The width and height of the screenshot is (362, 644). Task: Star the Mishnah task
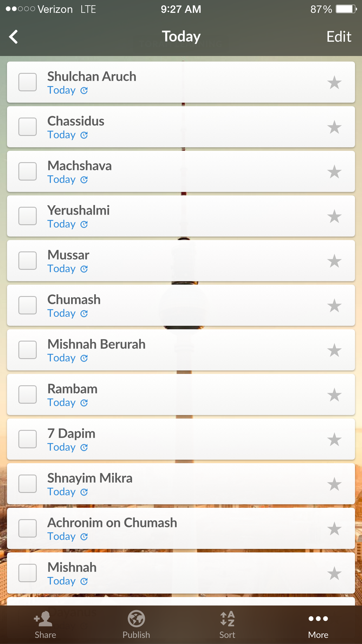click(334, 573)
